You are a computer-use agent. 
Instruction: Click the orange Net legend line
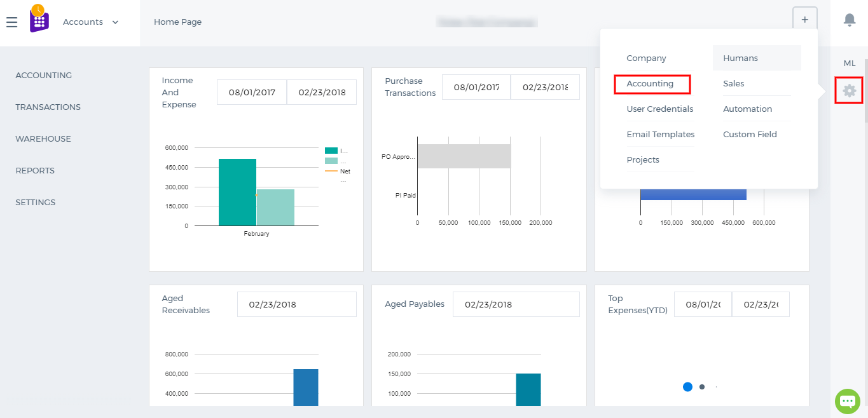point(331,171)
